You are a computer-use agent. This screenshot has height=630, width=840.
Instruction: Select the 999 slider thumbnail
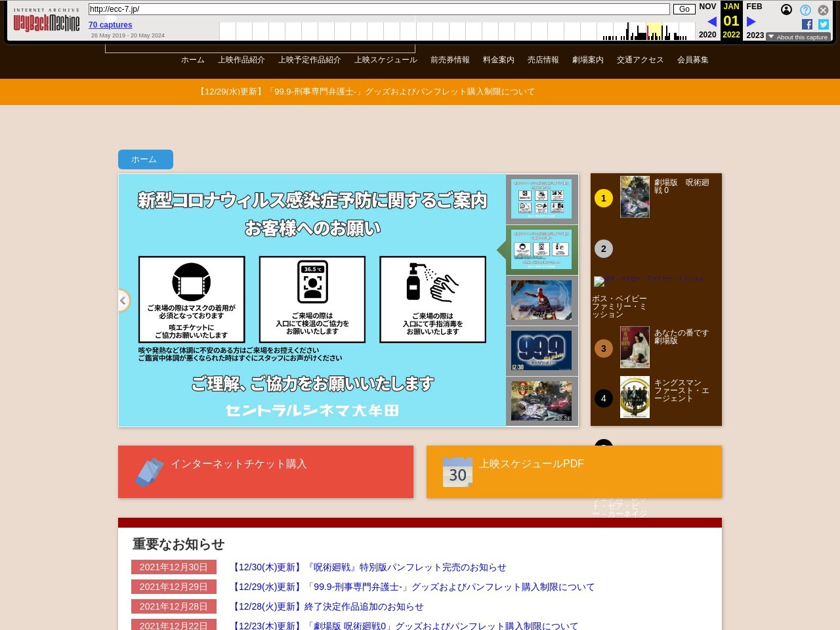pos(541,351)
